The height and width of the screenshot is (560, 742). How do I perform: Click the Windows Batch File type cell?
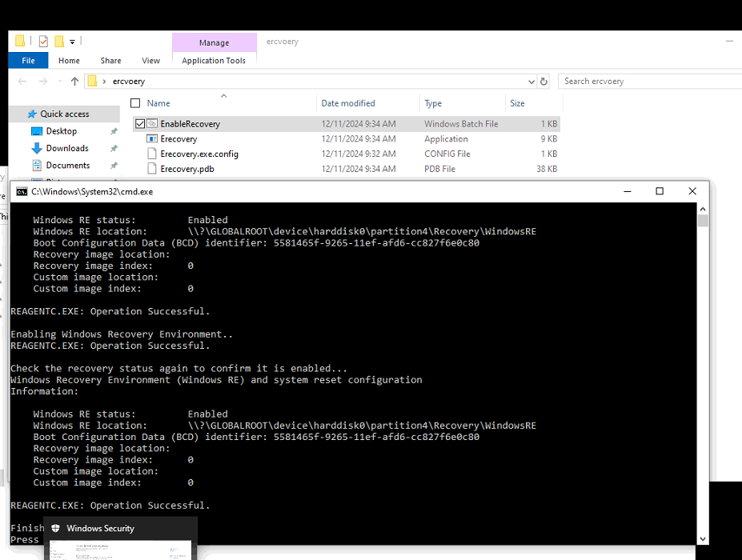[461, 124]
